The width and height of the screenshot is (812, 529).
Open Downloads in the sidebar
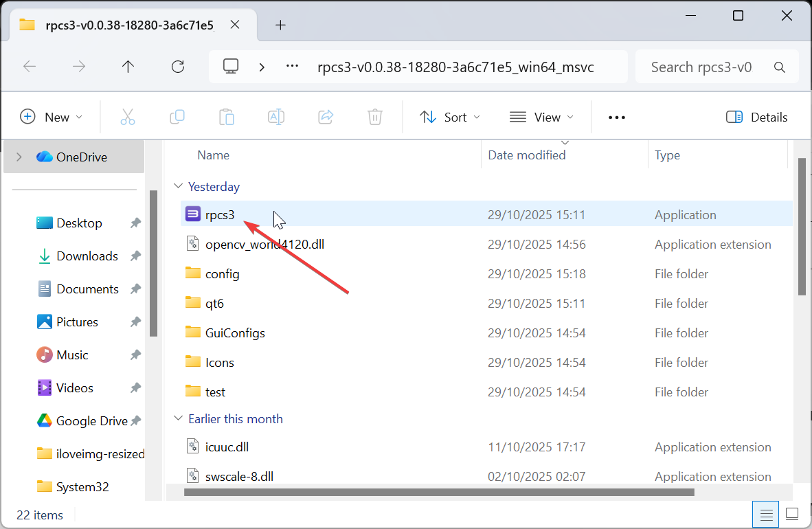coord(87,256)
